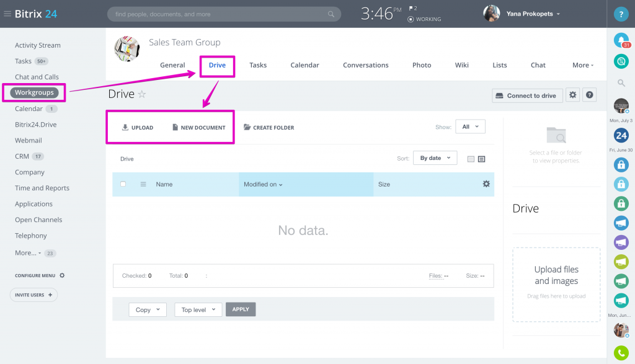This screenshot has width=635, height=364.
Task: Open the help question mark in top-right corner
Action: click(621, 14)
